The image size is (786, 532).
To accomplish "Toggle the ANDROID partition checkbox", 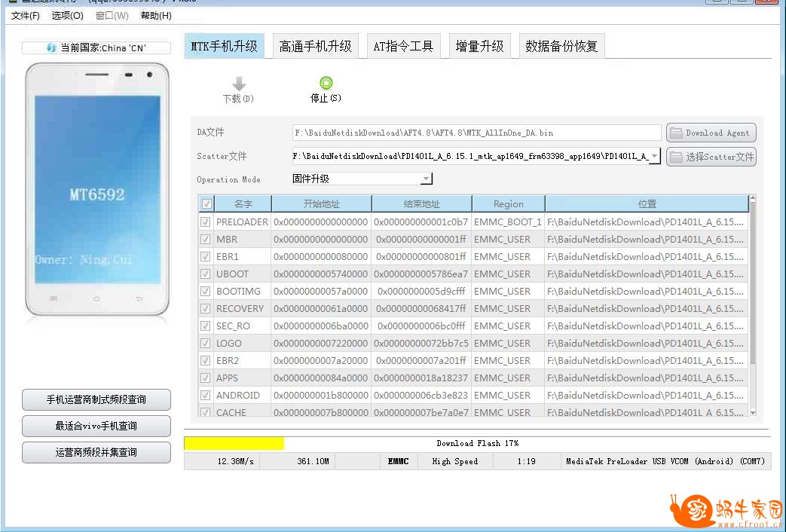I will [206, 395].
